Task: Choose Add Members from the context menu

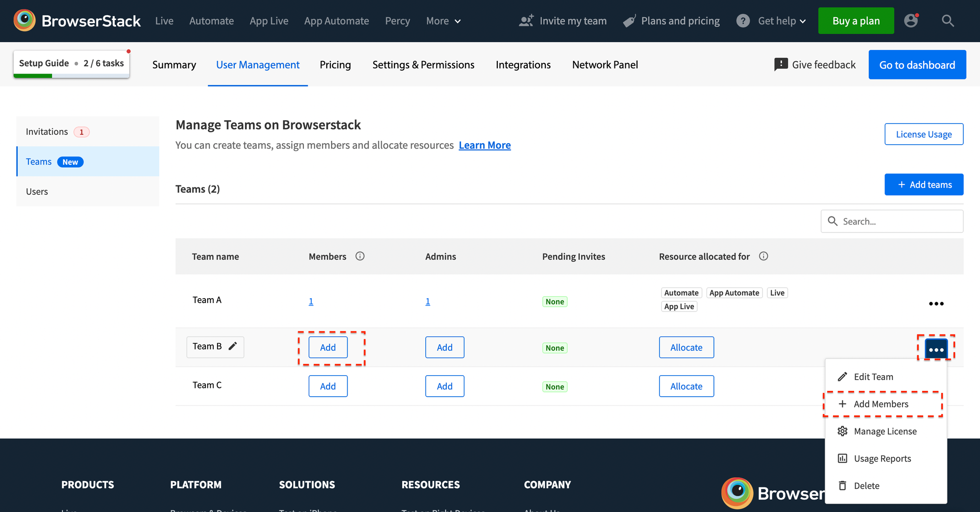Action: pos(885,404)
